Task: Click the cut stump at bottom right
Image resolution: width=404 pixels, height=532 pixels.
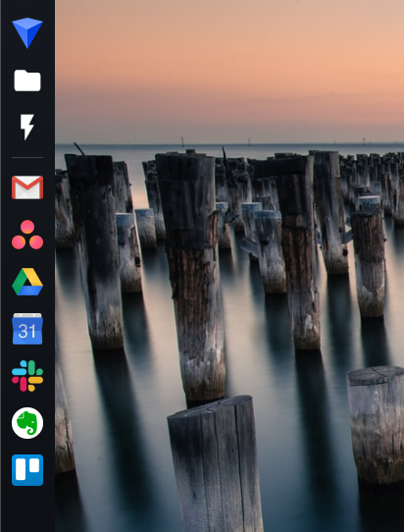Action: pos(377,424)
